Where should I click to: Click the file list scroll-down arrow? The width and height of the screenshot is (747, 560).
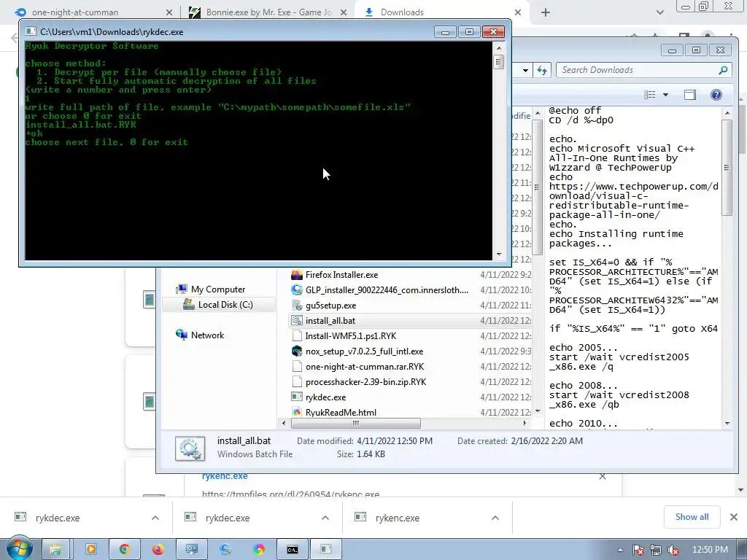click(x=538, y=411)
